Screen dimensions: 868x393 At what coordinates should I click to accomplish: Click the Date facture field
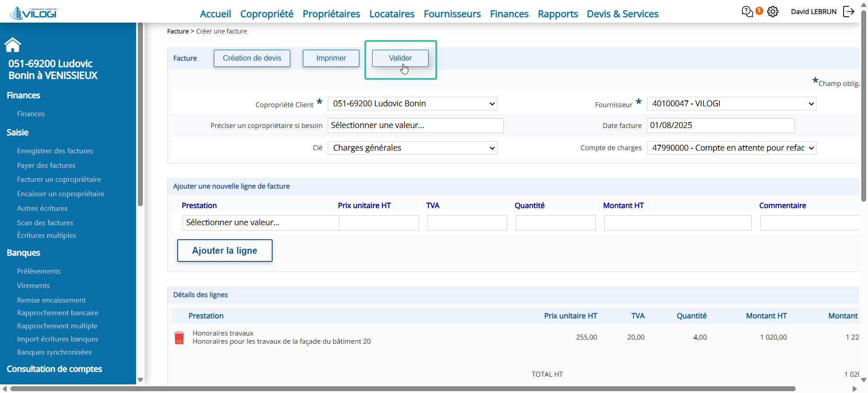pyautogui.click(x=721, y=126)
